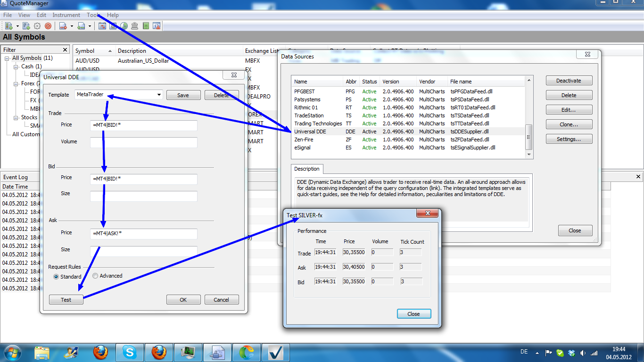This screenshot has height=362, width=644.
Task: Confirm Universal DDE with OK
Action: pyautogui.click(x=183, y=300)
